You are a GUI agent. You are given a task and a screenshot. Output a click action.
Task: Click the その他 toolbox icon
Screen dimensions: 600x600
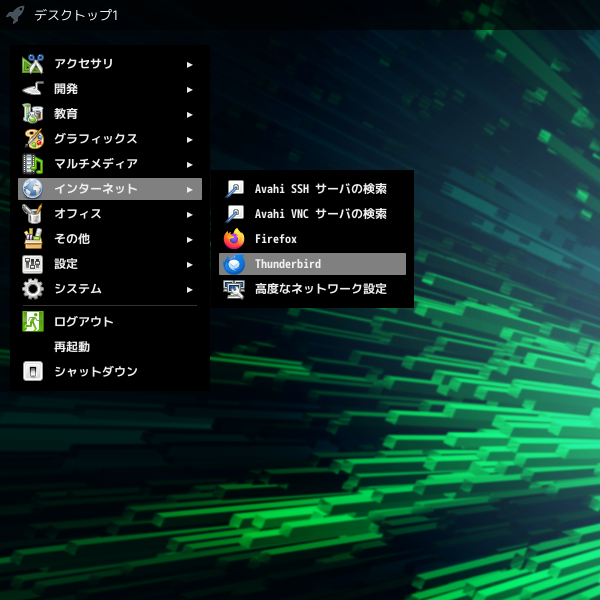[33, 239]
